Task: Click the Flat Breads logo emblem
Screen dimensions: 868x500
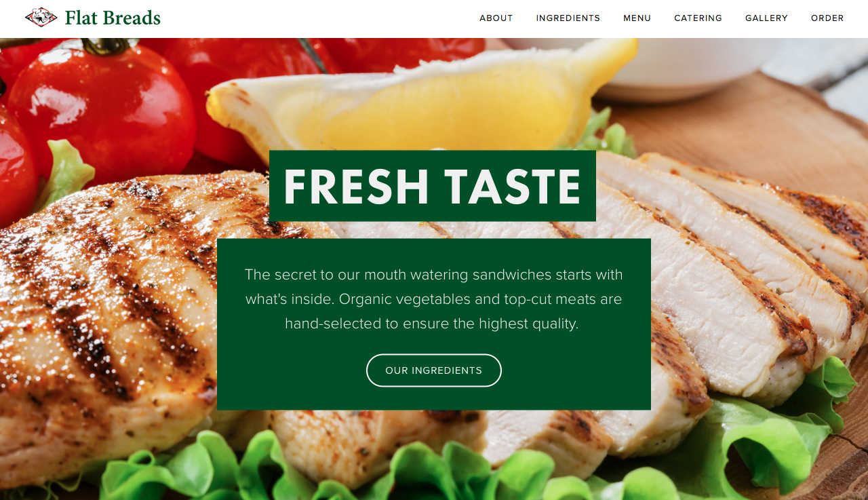Action: click(x=41, y=17)
